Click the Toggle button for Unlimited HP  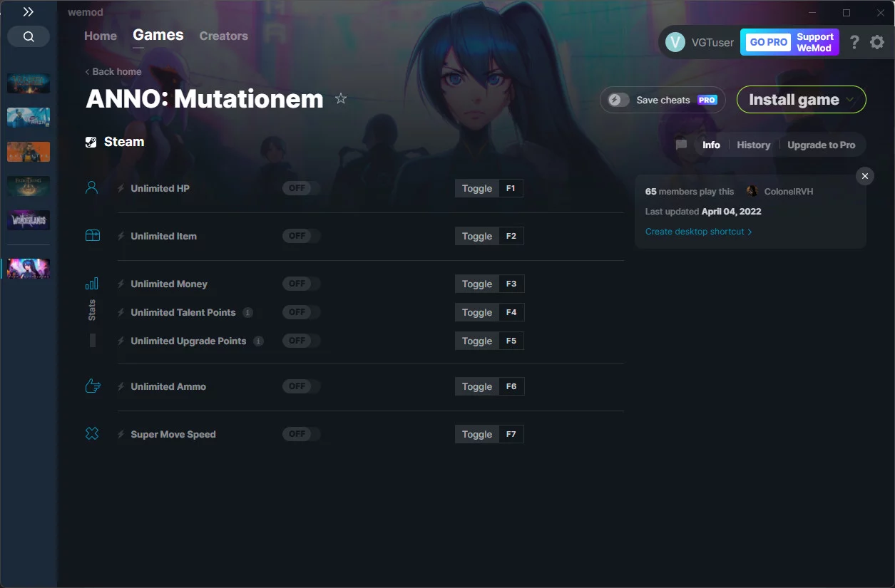[x=477, y=188]
